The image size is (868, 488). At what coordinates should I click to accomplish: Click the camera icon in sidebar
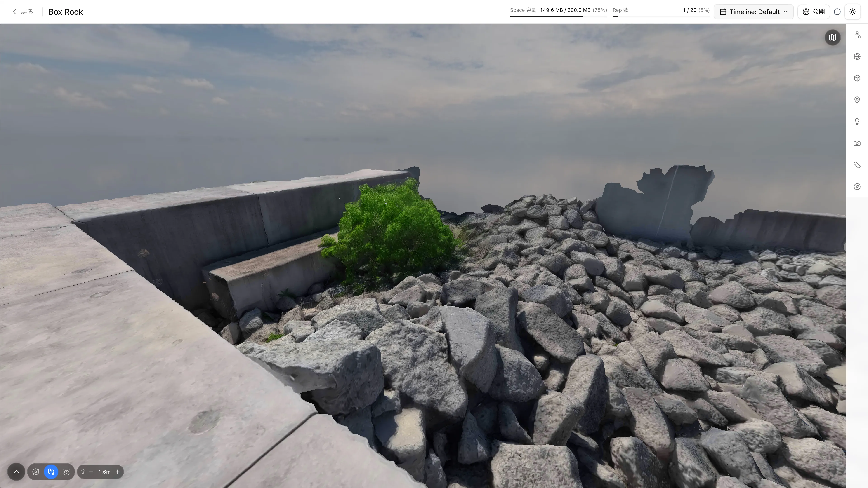[857, 143]
